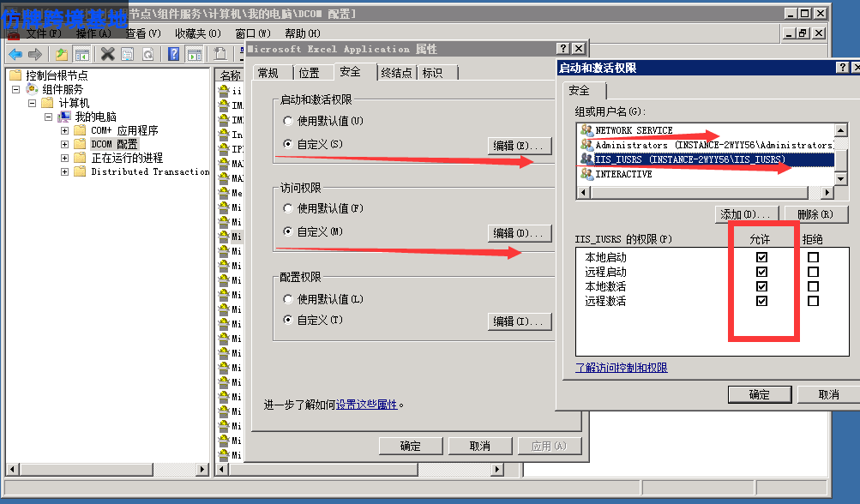Check Deny checkbox for 本地启动
860x504 pixels.
pos(813,257)
